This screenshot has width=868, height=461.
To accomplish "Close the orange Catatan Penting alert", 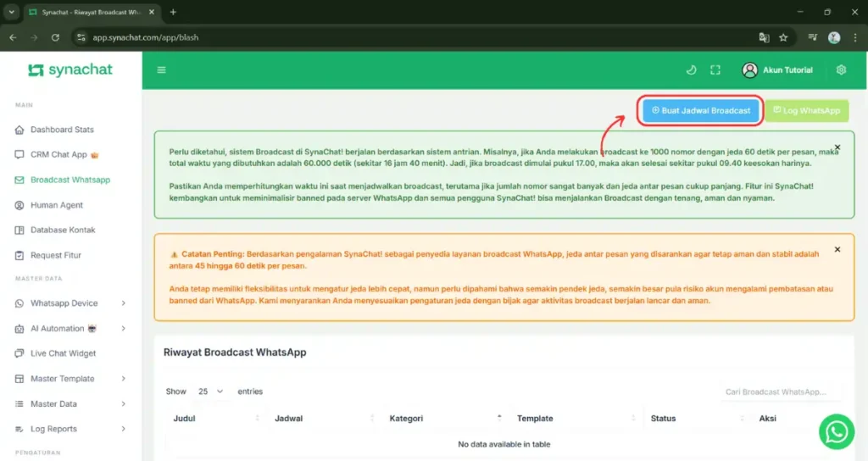I will coord(837,250).
